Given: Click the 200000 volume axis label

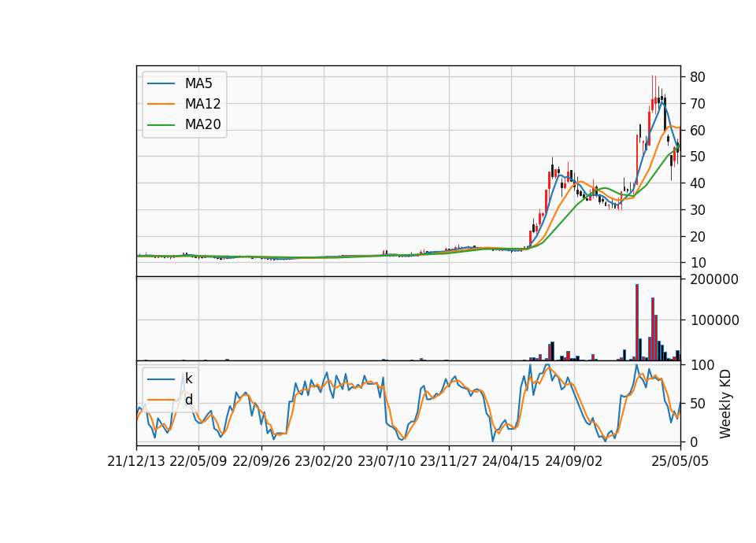Looking at the screenshot, I should (714, 279).
